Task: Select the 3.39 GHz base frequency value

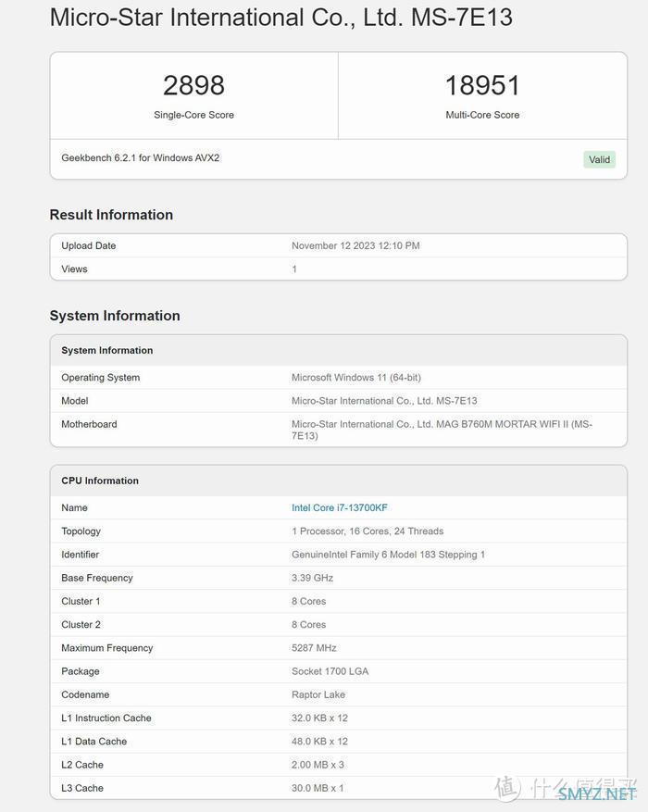Action: 312,578
